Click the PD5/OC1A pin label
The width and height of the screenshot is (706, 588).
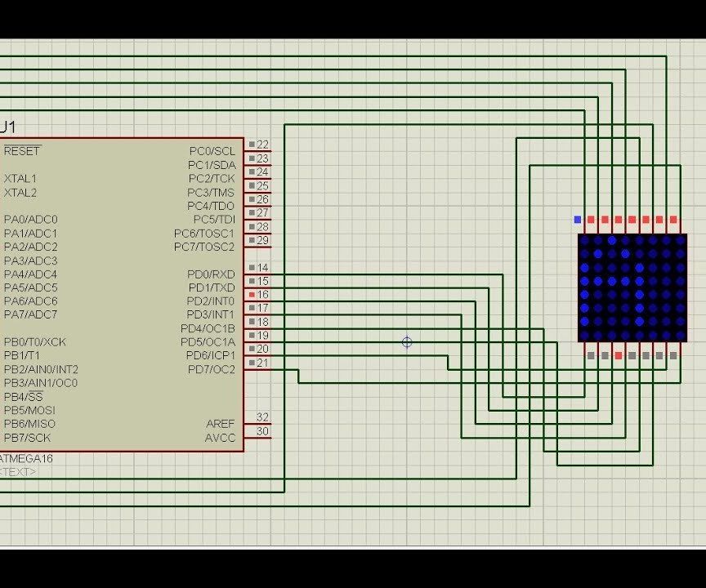(x=208, y=342)
